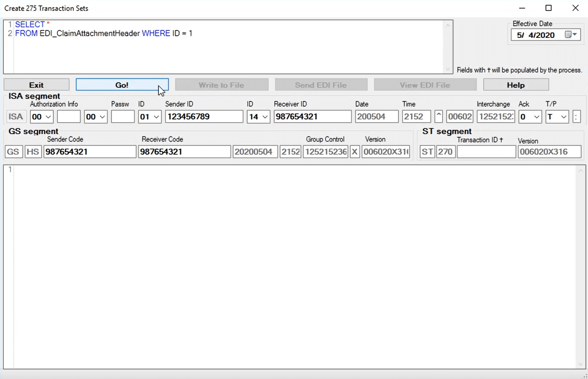Click the ISA Receiver ID input field
The image size is (588, 379).
[312, 117]
